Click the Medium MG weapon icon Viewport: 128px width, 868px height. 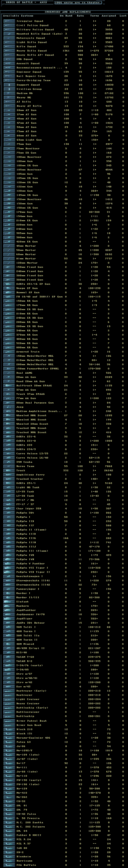coord(9,93)
